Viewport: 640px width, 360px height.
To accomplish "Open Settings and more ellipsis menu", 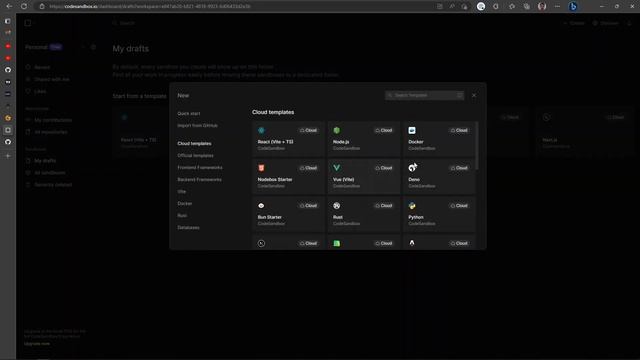I will tap(557, 6).
